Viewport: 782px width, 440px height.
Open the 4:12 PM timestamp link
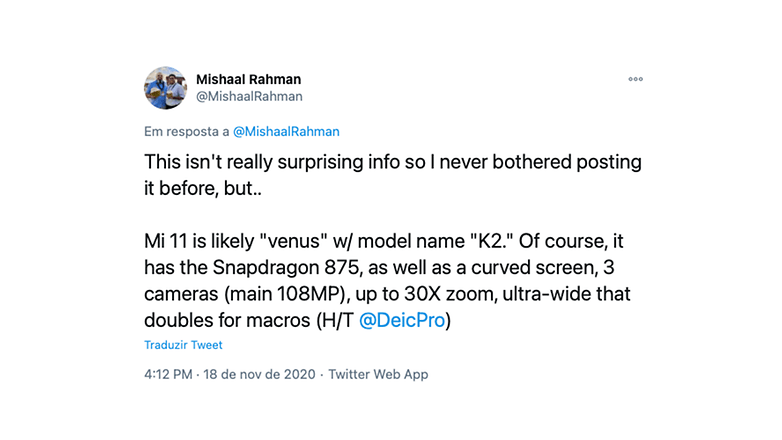pyautogui.click(x=168, y=374)
